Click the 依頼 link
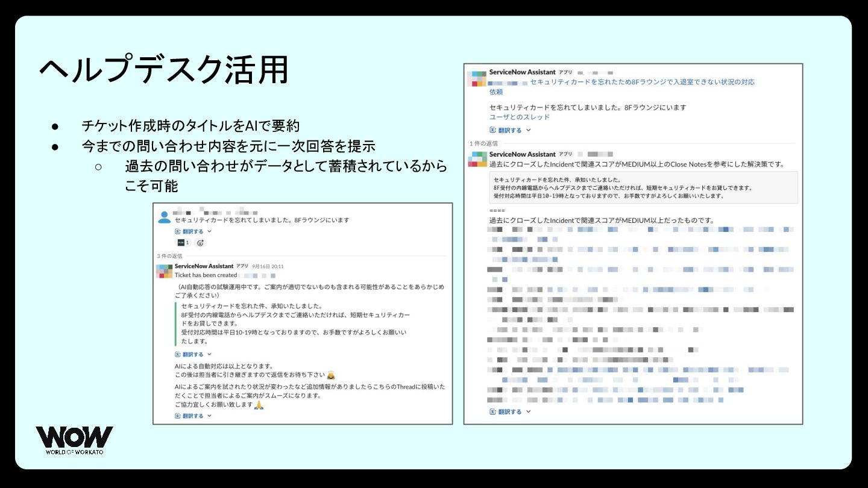Image resolution: width=868 pixels, height=488 pixels. [496, 92]
